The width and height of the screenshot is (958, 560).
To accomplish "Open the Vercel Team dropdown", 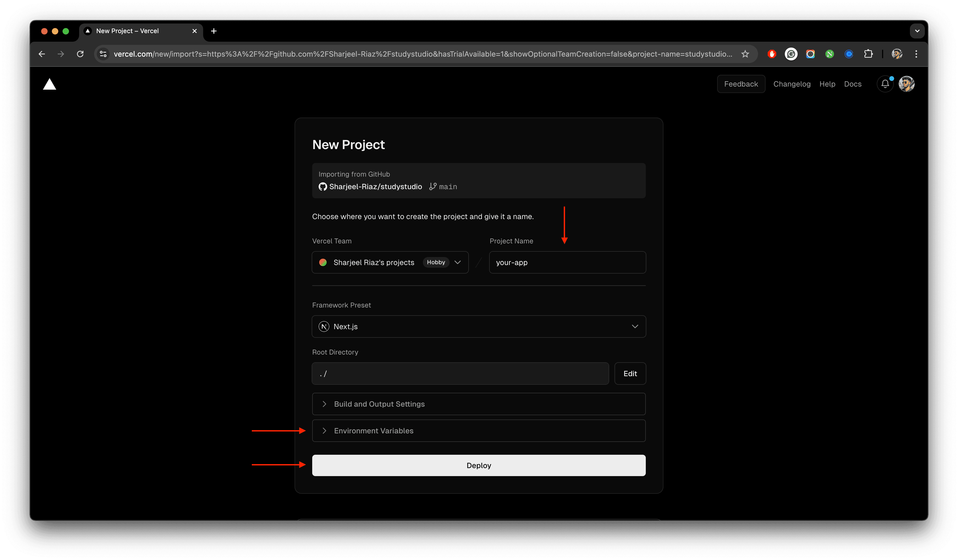I will click(x=390, y=262).
